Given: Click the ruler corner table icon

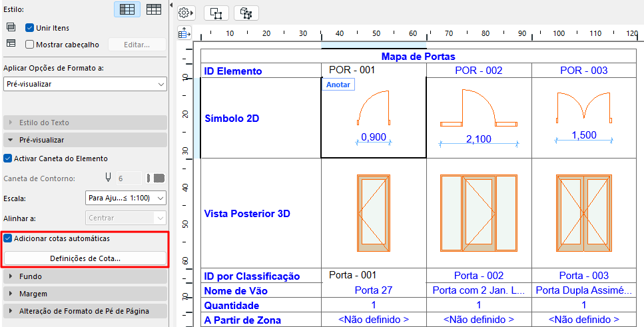Looking at the screenshot, I should 184,33.
